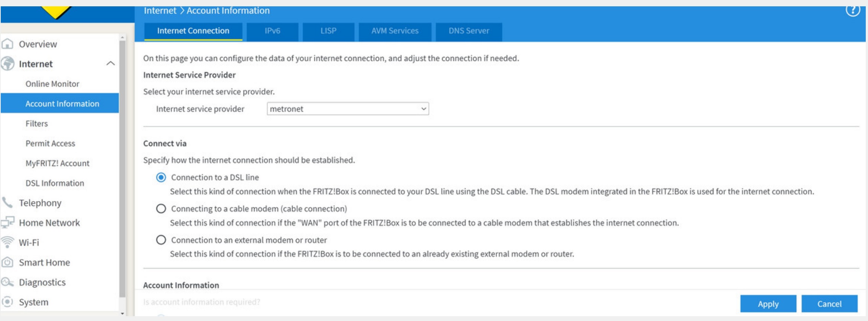Click the sidebar vertical scrollbar thumb
The width and height of the screenshot is (868, 321).
coord(122,169)
